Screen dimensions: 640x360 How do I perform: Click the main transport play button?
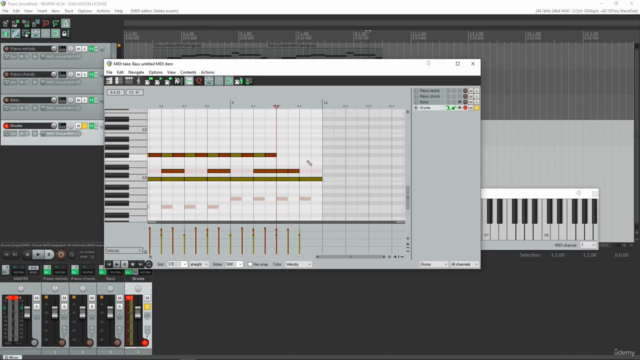tap(38, 255)
